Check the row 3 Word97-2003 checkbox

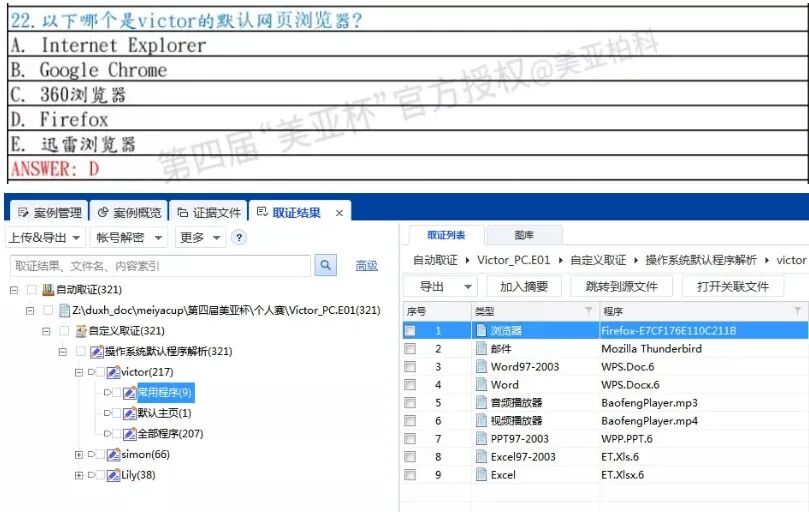pos(410,367)
